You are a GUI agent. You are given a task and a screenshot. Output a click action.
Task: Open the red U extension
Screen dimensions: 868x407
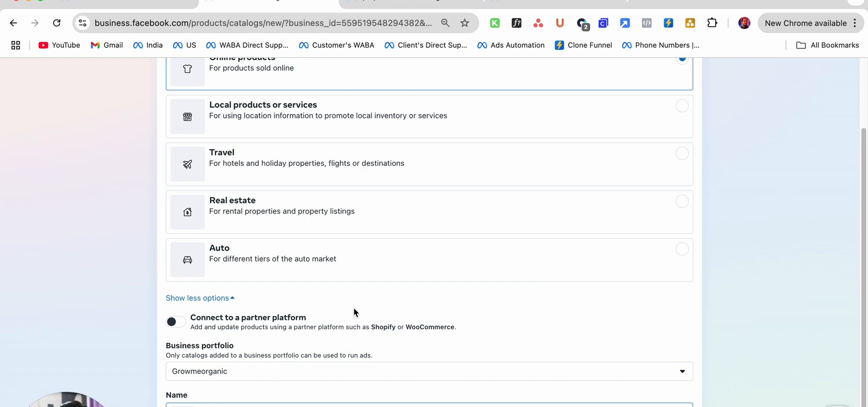pyautogui.click(x=560, y=23)
